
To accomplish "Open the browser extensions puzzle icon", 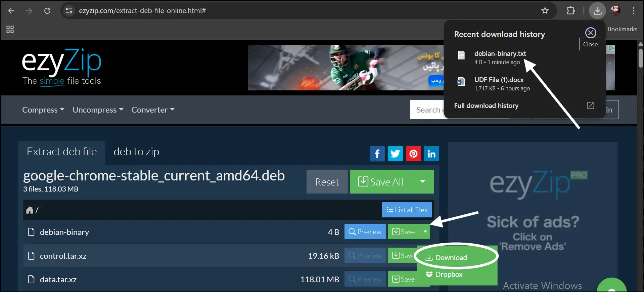I will tap(570, 11).
